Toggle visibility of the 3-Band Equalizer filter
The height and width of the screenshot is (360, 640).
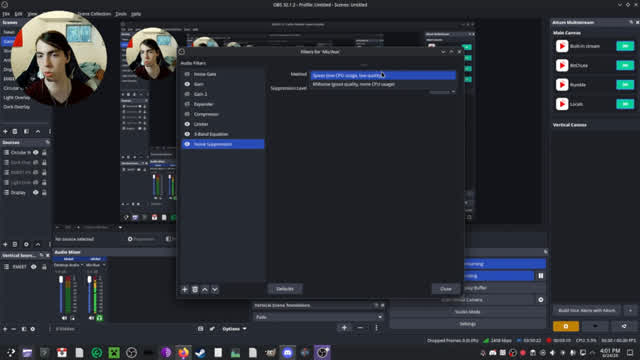tap(187, 134)
